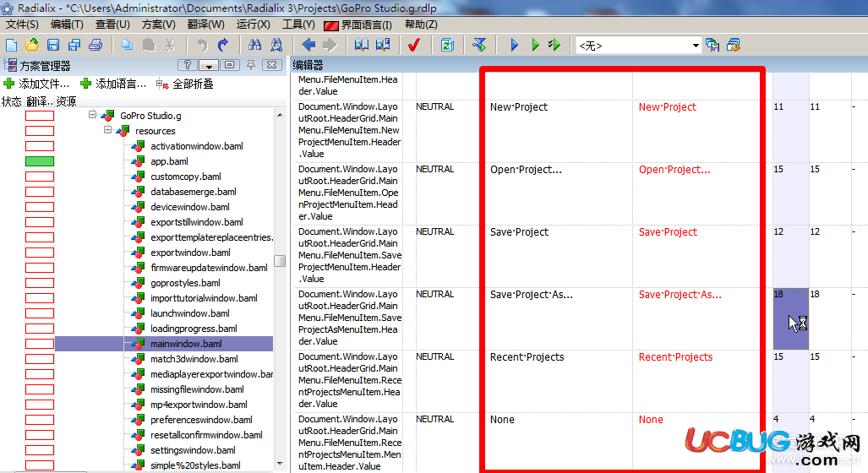Select activationwindow.baml in the tree

pyautogui.click(x=197, y=146)
